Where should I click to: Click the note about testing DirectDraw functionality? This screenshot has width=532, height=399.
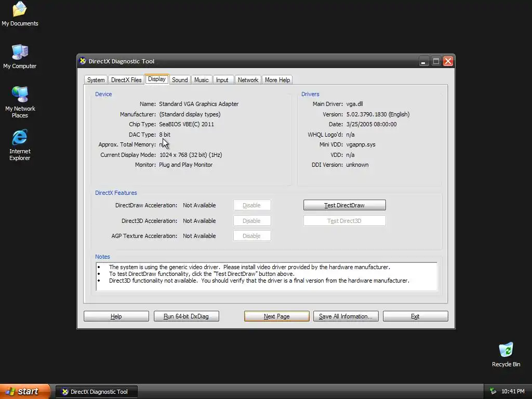202,274
